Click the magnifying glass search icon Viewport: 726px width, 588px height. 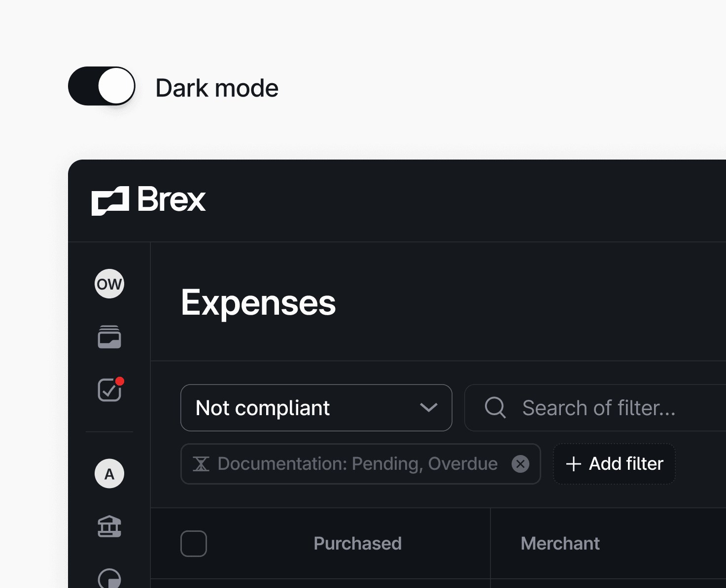495,408
